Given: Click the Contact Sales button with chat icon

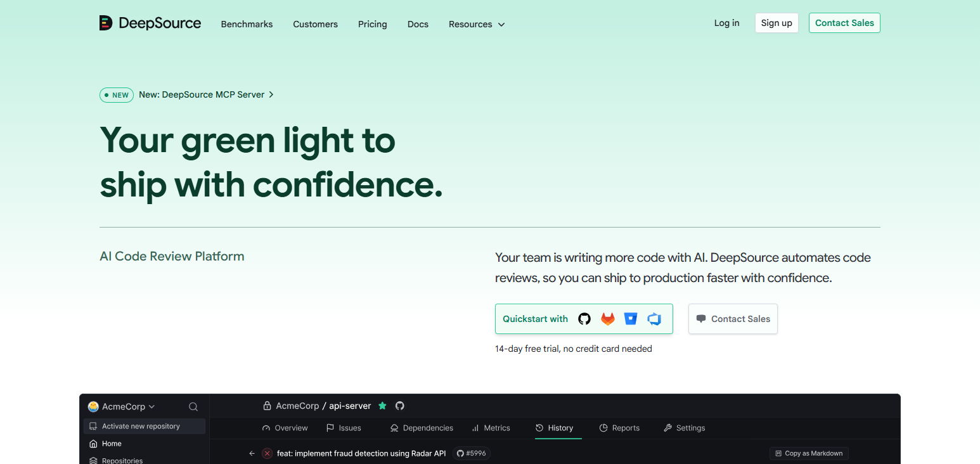Looking at the screenshot, I should [x=733, y=319].
